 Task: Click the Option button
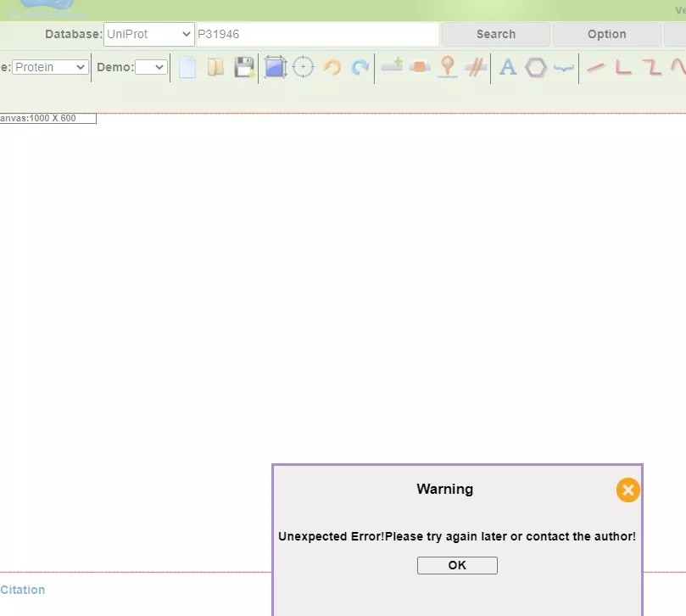click(x=606, y=34)
